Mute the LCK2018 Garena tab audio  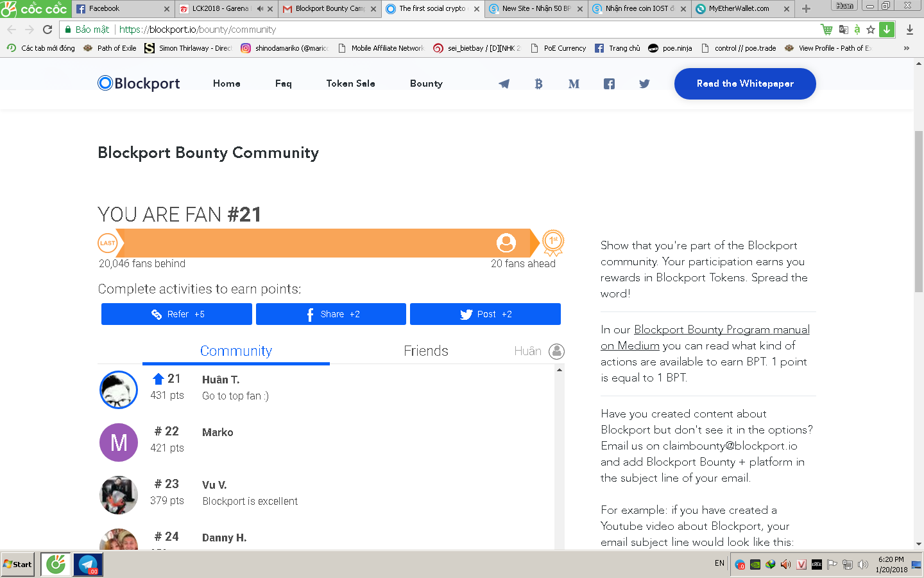click(260, 9)
